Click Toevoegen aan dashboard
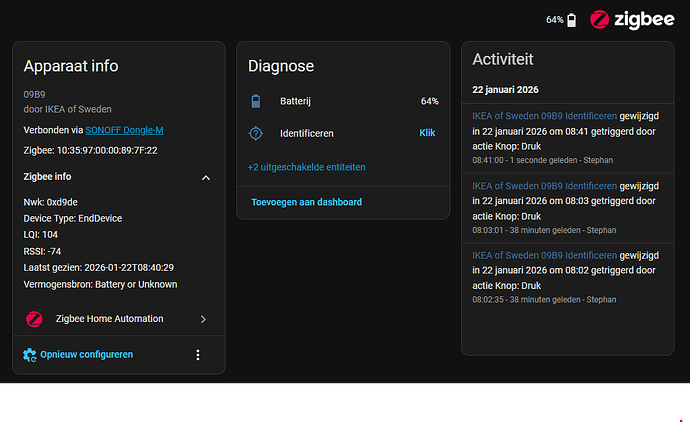The height and width of the screenshot is (422, 690). [x=306, y=202]
